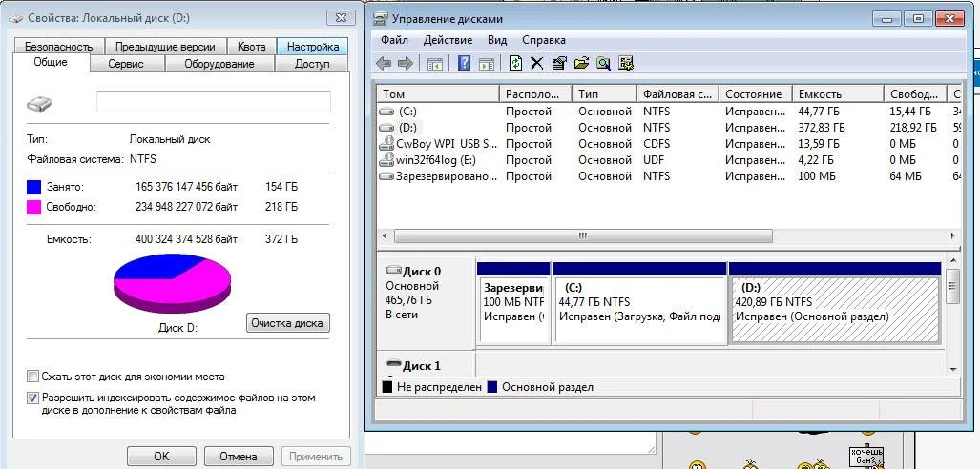Click the Disk Management title bar icon
The width and height of the screenshot is (980, 469).
(380, 18)
